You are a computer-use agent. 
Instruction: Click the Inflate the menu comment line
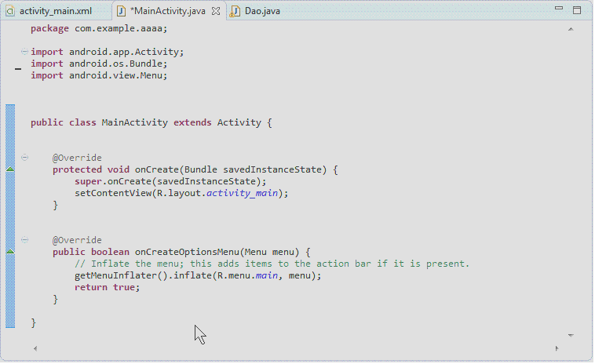[x=272, y=264]
